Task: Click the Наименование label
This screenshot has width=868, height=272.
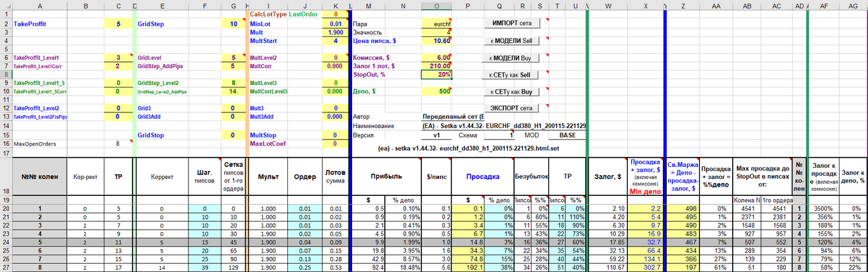Action: point(373,126)
